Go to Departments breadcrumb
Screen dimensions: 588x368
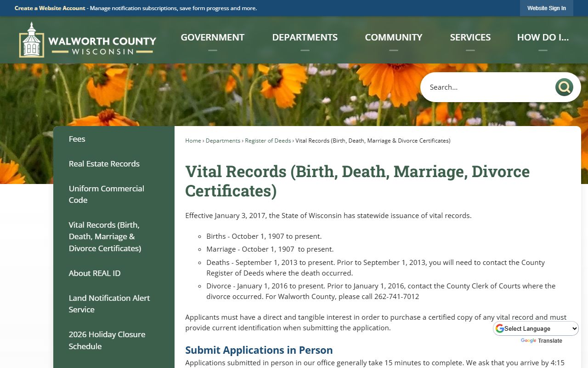coord(223,141)
